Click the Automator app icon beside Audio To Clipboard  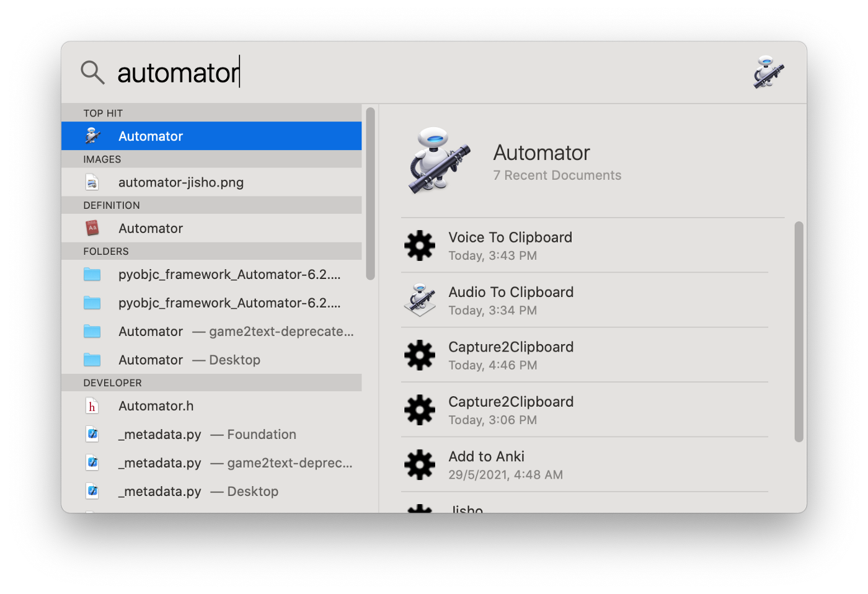point(420,300)
